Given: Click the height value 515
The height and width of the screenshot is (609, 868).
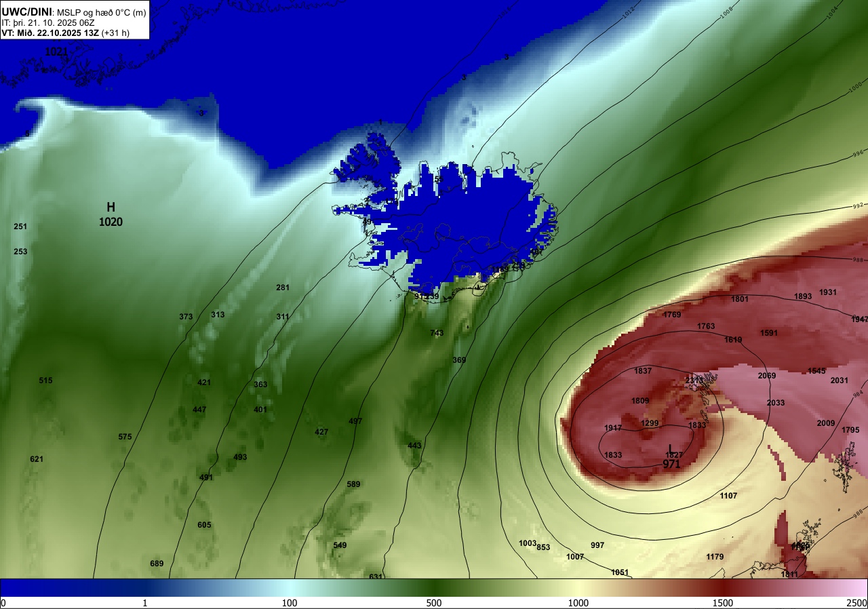Looking at the screenshot, I should (x=45, y=380).
